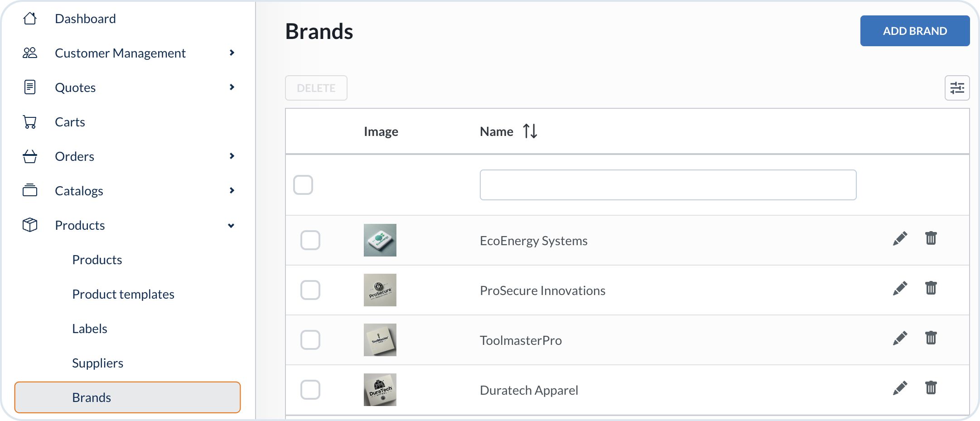Edit Duratech Apparel with pencil icon
Viewport: 980px width, 421px height.
coord(900,388)
